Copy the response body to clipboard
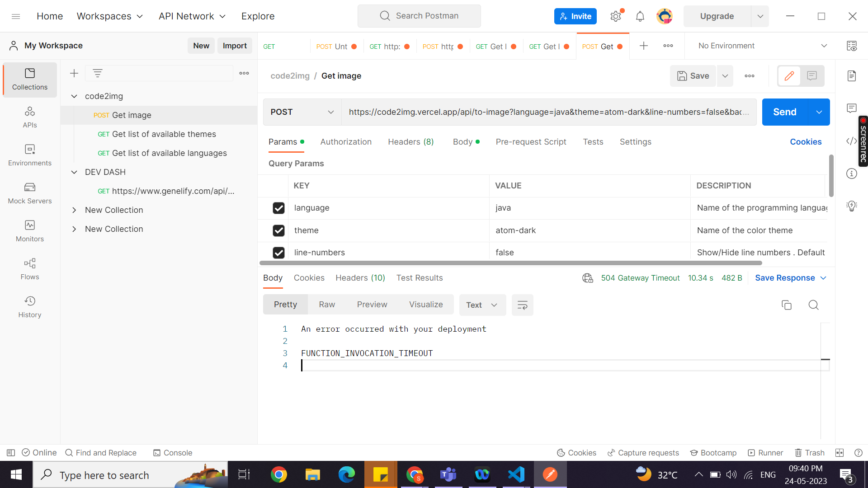This screenshot has height=488, width=868. pos(787,305)
